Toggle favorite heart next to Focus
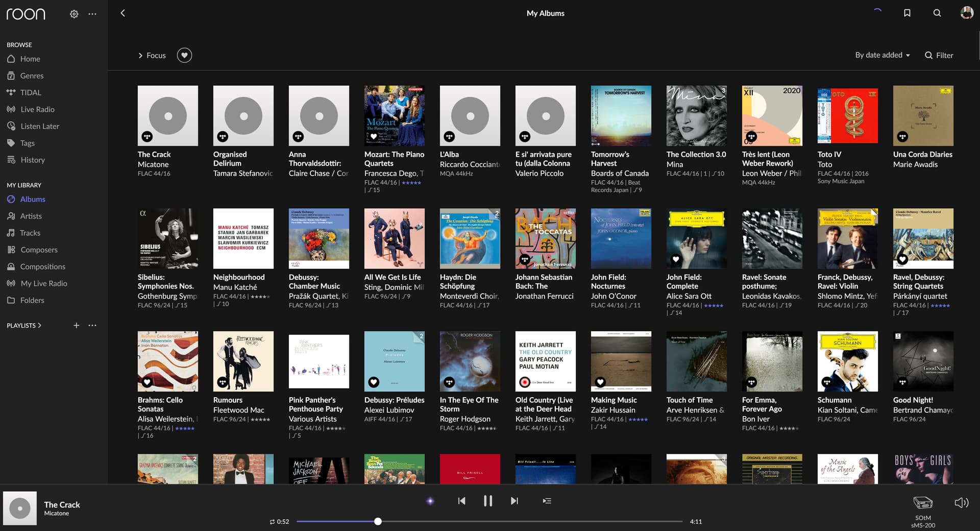The height and width of the screenshot is (531, 980). pos(184,55)
